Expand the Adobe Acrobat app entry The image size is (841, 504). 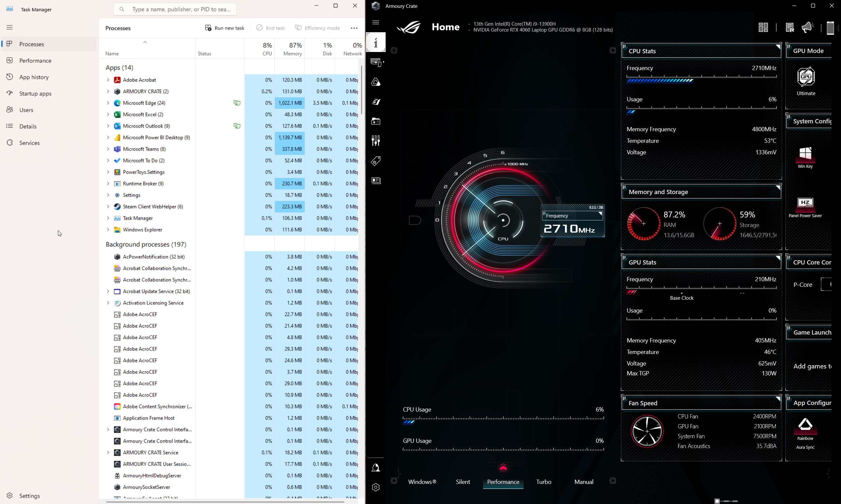(x=108, y=80)
